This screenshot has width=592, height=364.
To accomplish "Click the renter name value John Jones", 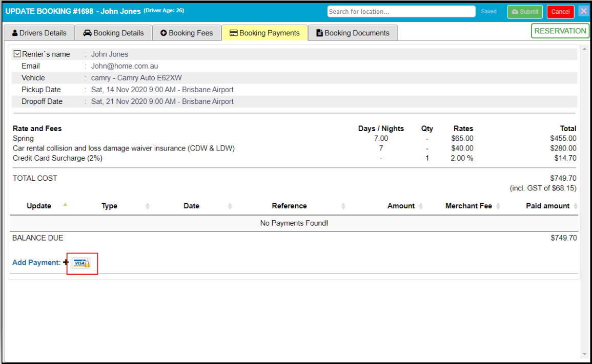I will point(110,54).
